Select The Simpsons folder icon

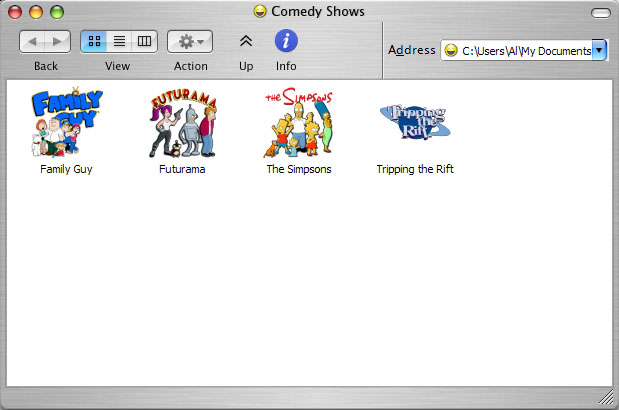click(299, 122)
